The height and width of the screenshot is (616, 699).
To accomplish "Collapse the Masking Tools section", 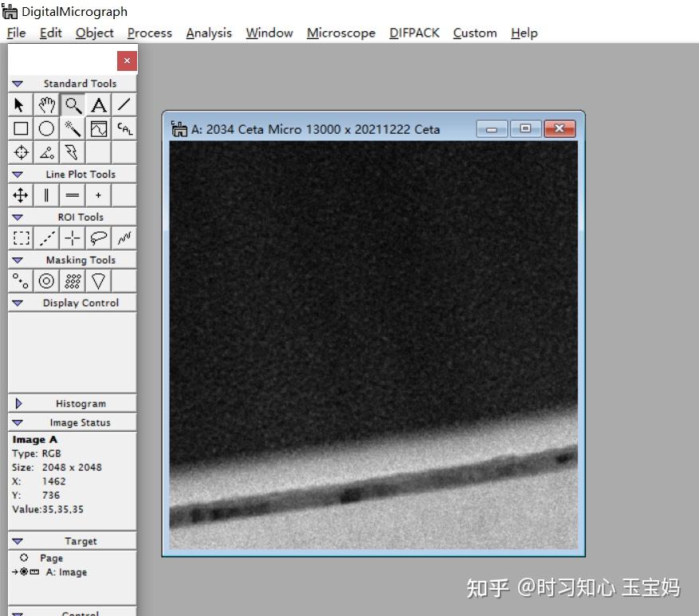I will coord(18,260).
